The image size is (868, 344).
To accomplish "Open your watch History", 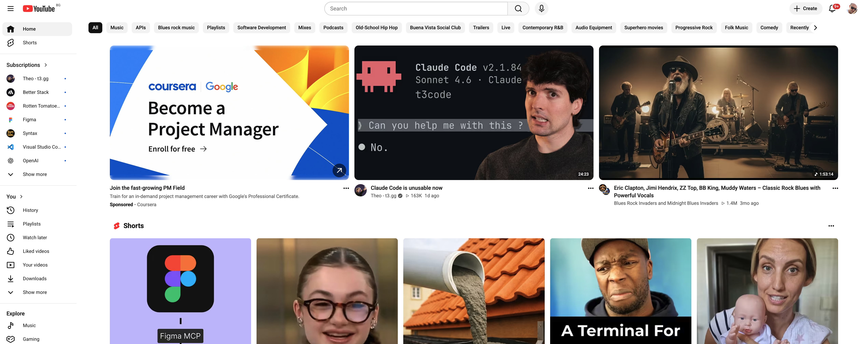I will [30, 210].
